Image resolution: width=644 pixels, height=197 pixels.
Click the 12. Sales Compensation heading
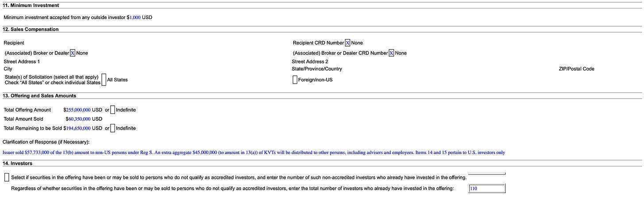[x=31, y=29]
